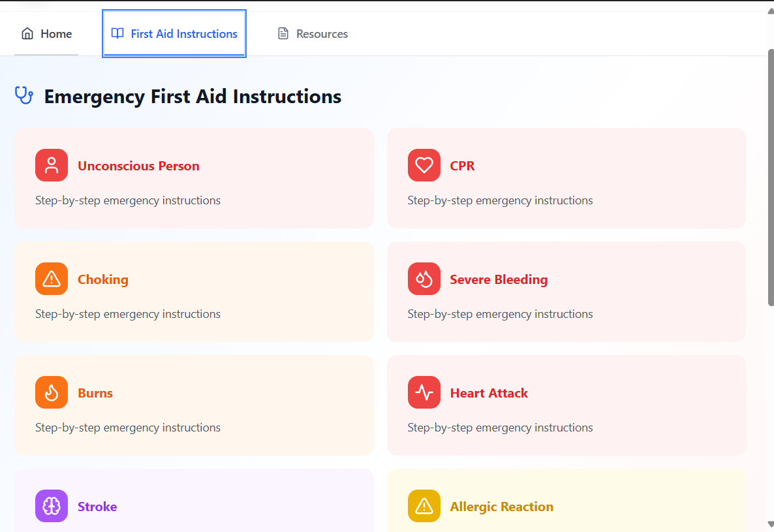Select the Choking warning triangle icon

point(52,279)
